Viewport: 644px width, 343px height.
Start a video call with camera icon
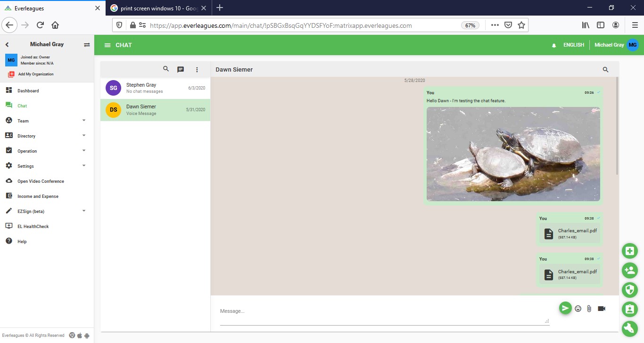pyautogui.click(x=602, y=309)
